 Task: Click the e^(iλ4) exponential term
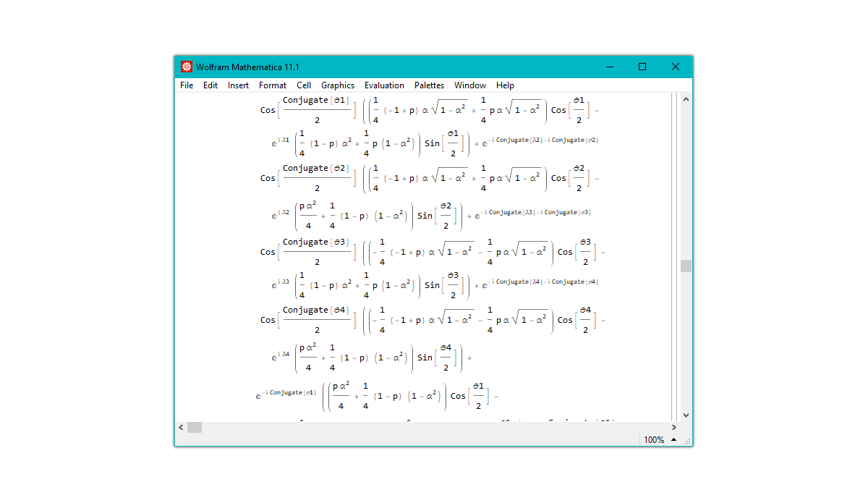pyautogui.click(x=281, y=356)
